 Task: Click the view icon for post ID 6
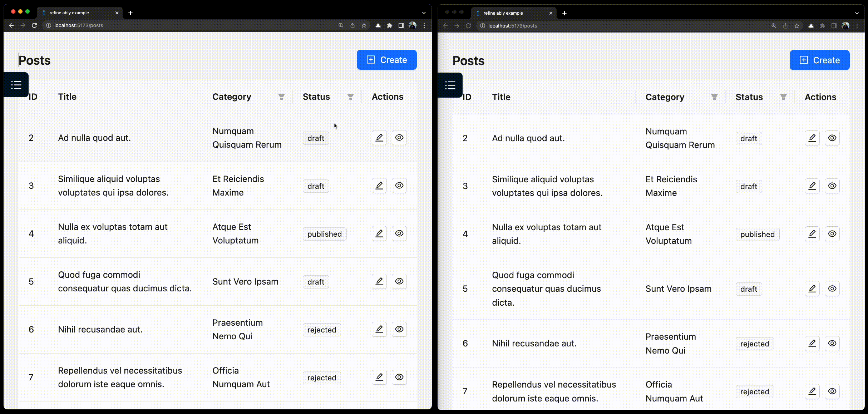399,329
